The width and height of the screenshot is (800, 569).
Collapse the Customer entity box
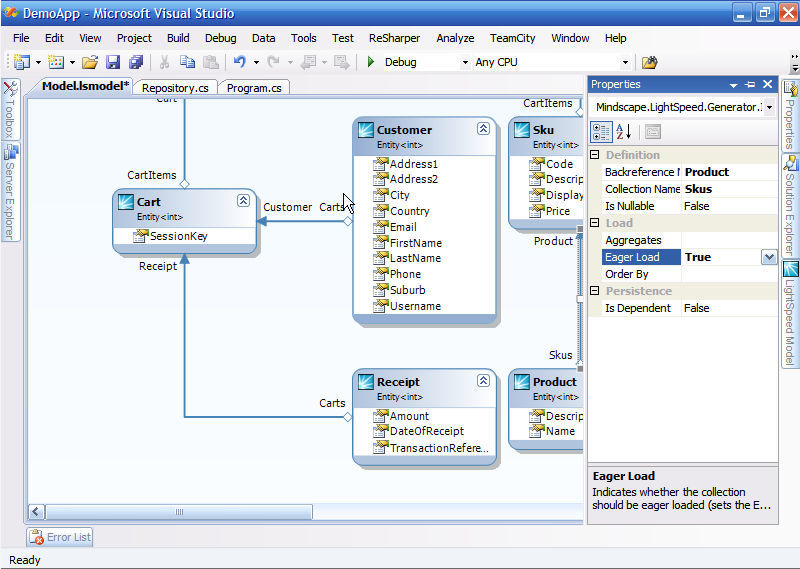(483, 128)
